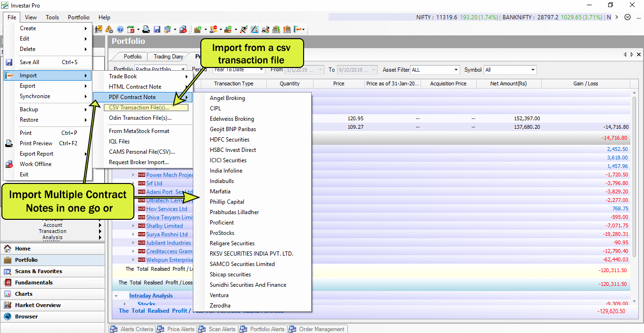Viewport: 644px width, 333px height.
Task: Expand the Srf Ltd portfolio row
Action: tap(134, 183)
